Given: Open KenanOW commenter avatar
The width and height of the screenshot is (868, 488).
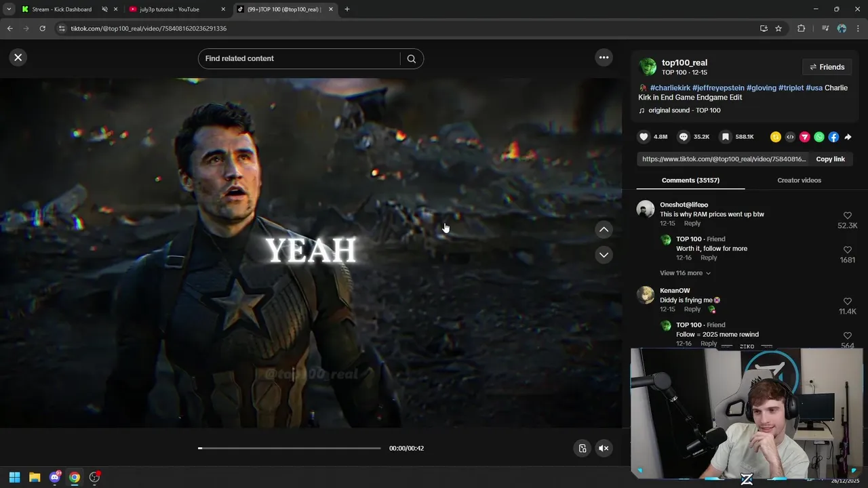Looking at the screenshot, I should pos(646,295).
